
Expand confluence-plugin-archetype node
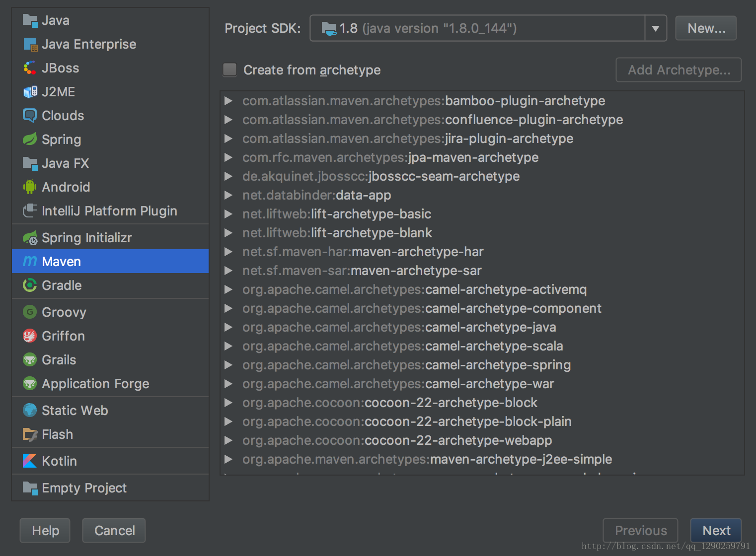click(x=228, y=120)
